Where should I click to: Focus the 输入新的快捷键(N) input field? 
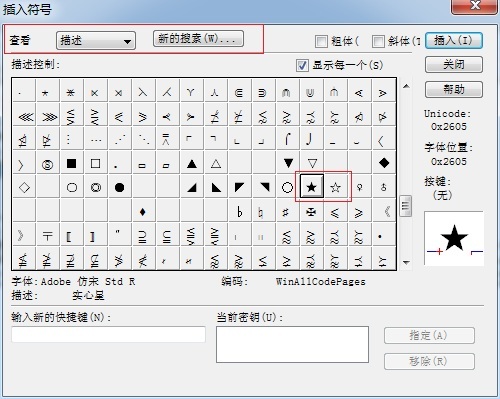click(x=108, y=334)
